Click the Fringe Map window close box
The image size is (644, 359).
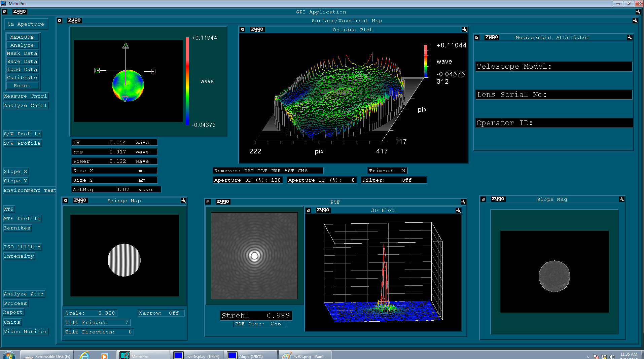(x=66, y=201)
